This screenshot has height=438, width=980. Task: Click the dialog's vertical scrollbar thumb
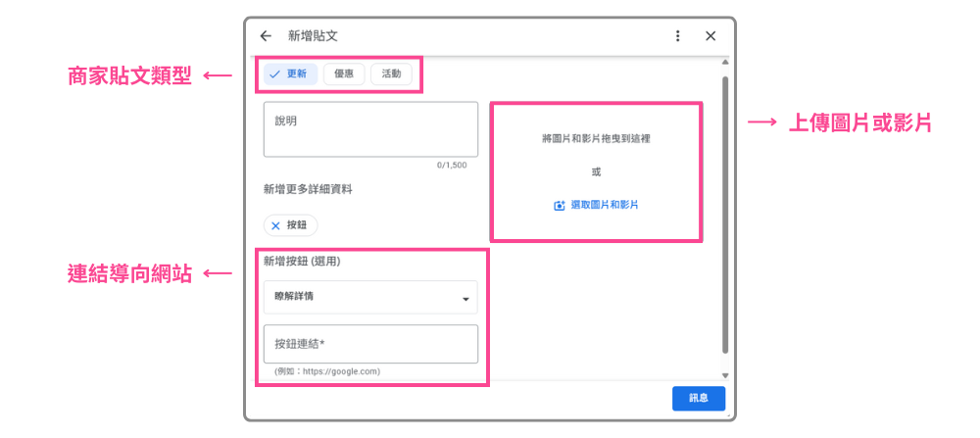point(725,216)
